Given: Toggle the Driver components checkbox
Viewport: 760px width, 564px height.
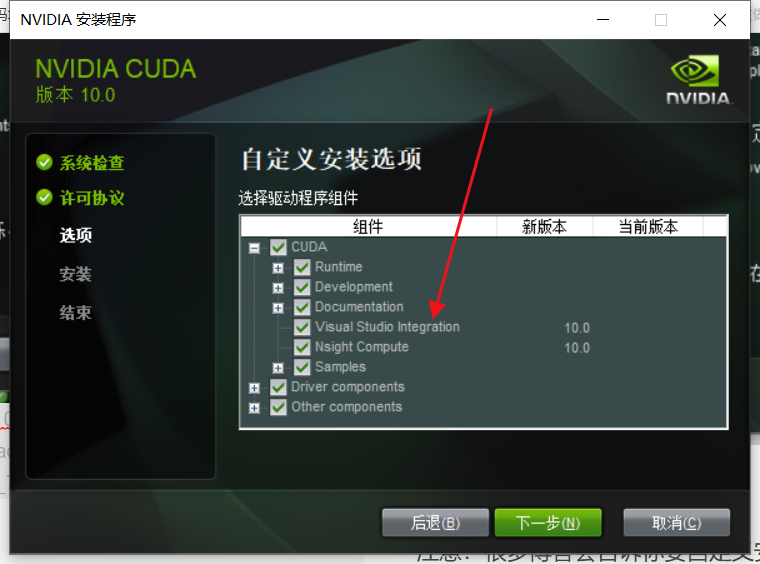Looking at the screenshot, I should click(278, 387).
